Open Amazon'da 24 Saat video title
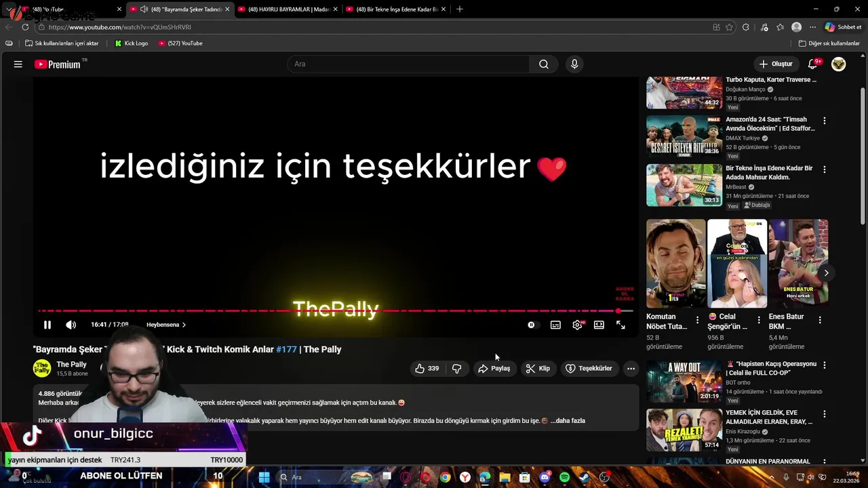 [x=770, y=123]
